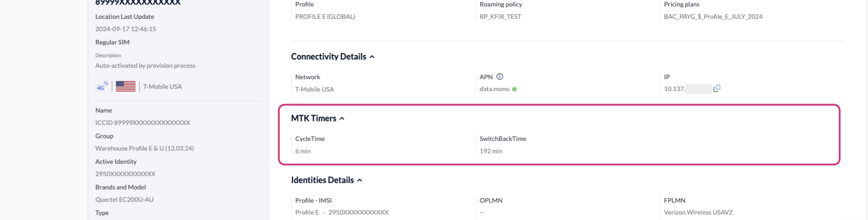Select the CycleTime 6 min value
868x220 pixels.
[303, 151]
